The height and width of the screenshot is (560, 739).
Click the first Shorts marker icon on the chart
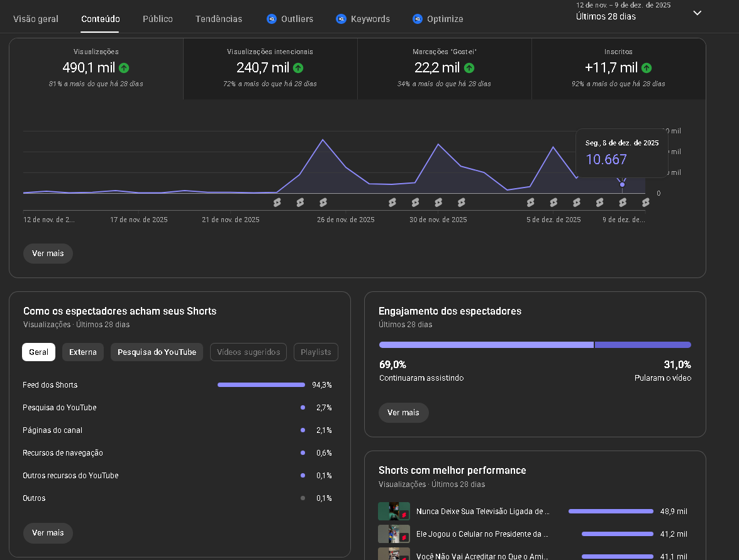point(277,203)
